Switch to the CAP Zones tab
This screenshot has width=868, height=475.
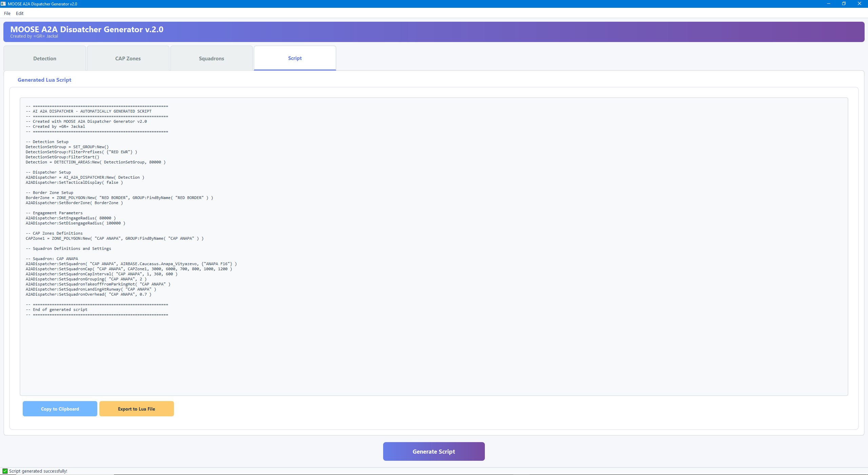pos(128,58)
